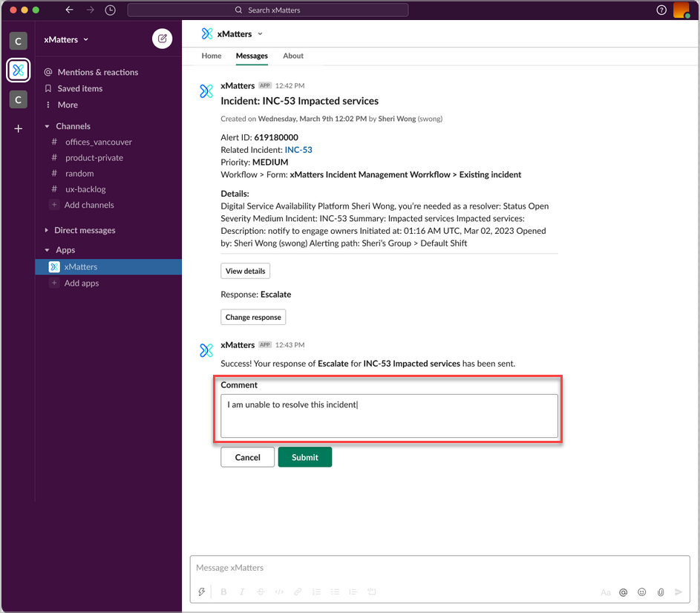Open xMatters workspace dropdown in sidebar

[x=66, y=40]
